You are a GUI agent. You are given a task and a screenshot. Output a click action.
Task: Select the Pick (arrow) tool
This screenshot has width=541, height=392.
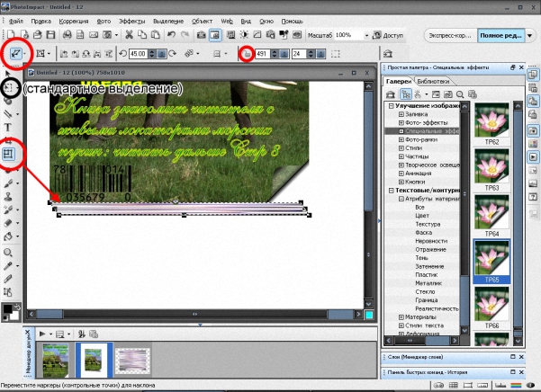7,74
